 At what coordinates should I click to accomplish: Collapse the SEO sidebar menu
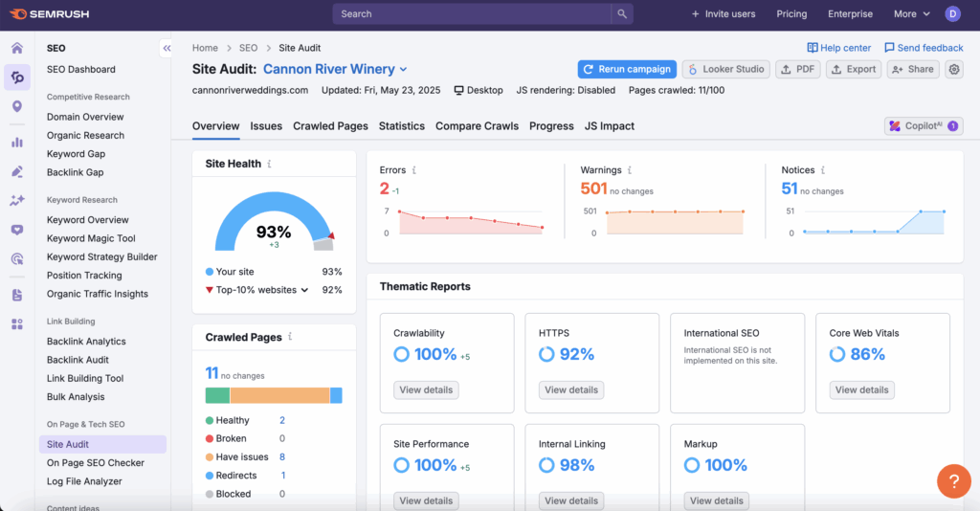pos(167,48)
